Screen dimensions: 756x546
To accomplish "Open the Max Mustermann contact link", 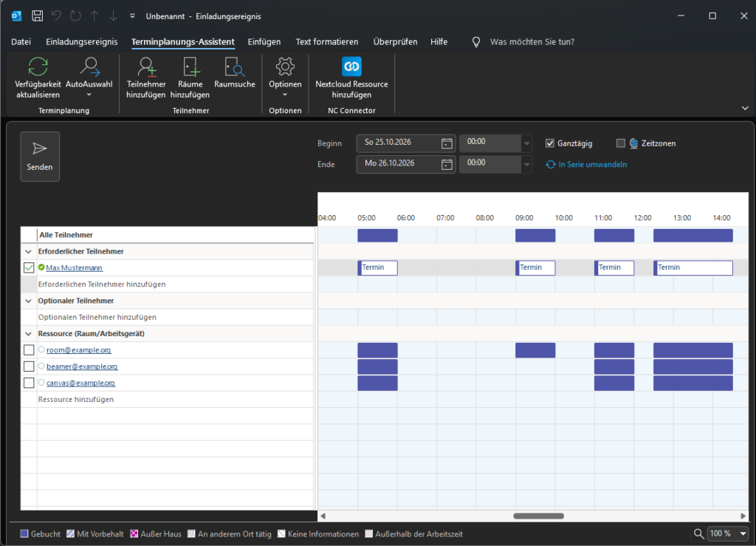I will coord(75,267).
